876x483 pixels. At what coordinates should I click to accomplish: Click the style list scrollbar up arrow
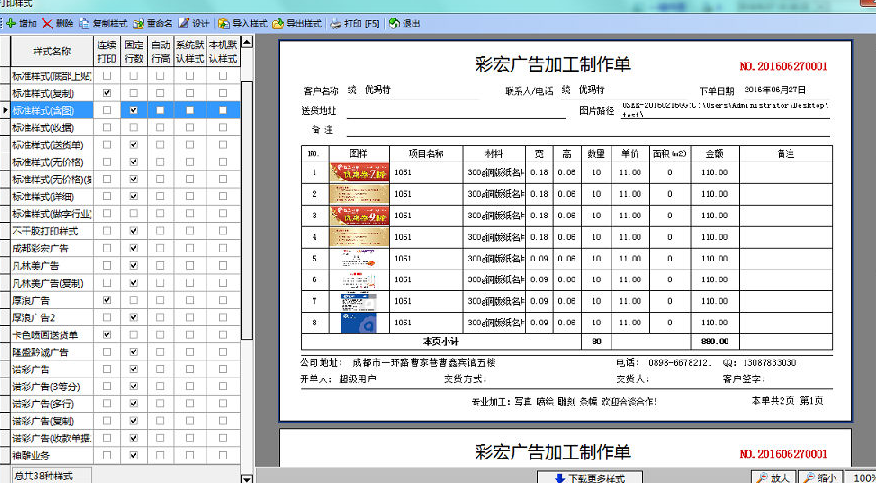pos(247,42)
